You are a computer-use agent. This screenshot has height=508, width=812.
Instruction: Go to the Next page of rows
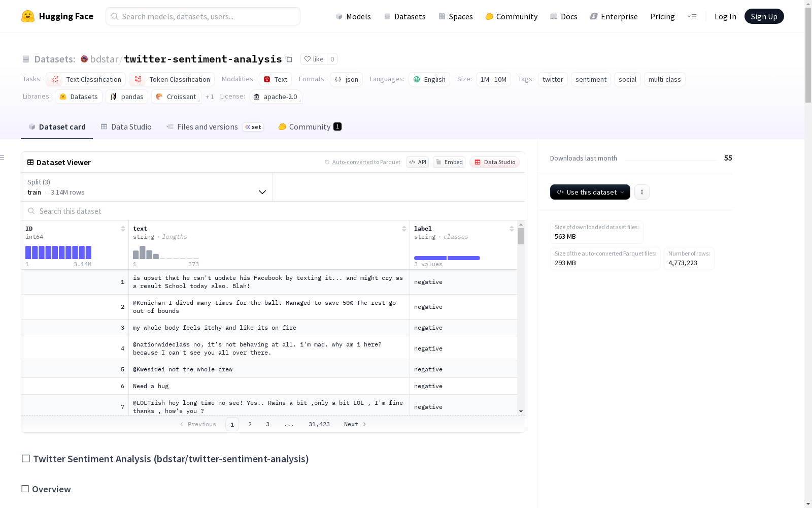pyautogui.click(x=355, y=424)
